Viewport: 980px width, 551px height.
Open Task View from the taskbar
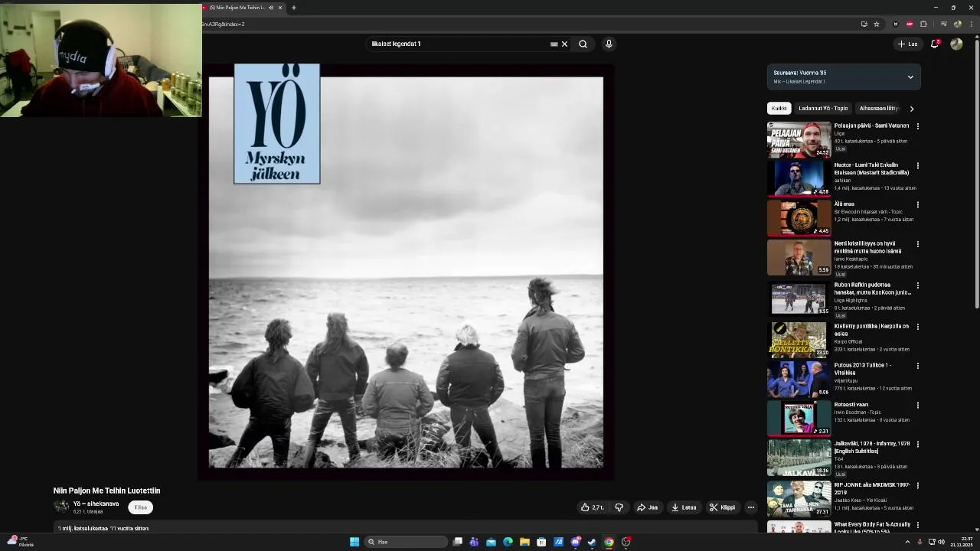[458, 542]
